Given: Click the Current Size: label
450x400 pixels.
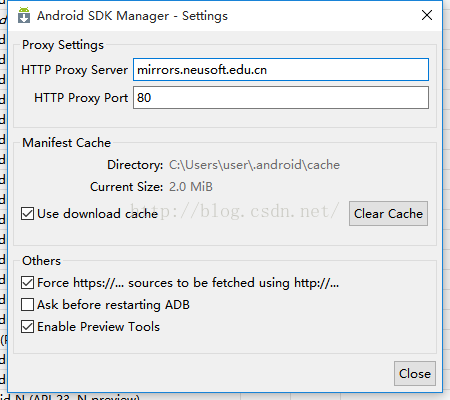Looking at the screenshot, I should [x=127, y=187].
